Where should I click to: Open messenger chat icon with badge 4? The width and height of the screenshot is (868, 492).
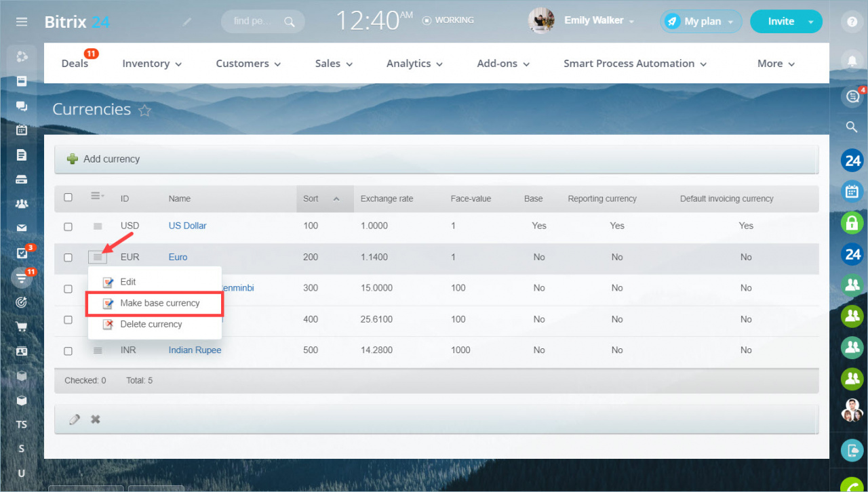pos(852,96)
